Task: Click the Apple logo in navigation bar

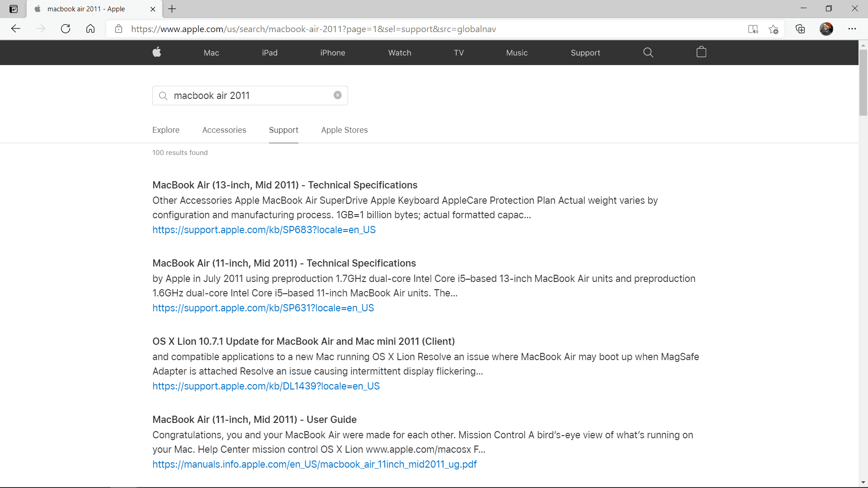Action: (x=157, y=52)
